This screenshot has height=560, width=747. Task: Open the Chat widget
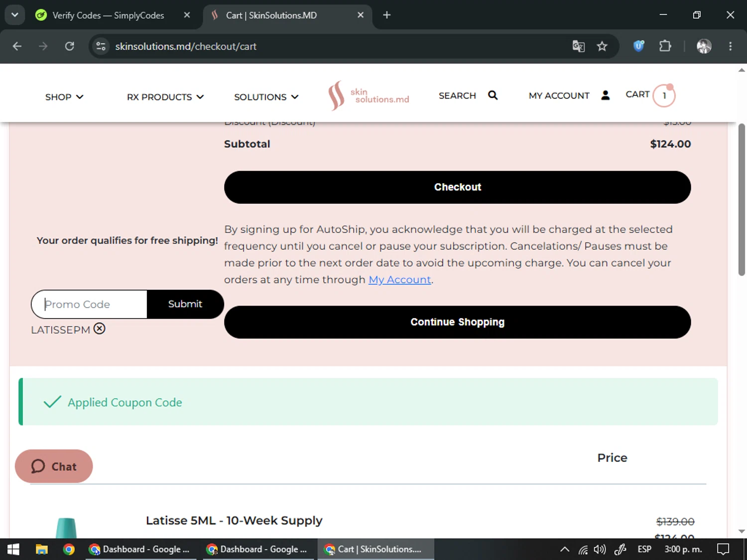click(x=54, y=466)
